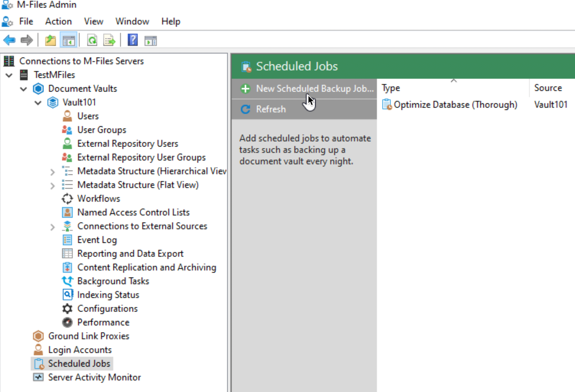Image resolution: width=575 pixels, height=392 pixels.
Task: Click the Document Vaults hexagon icon
Action: [x=38, y=89]
